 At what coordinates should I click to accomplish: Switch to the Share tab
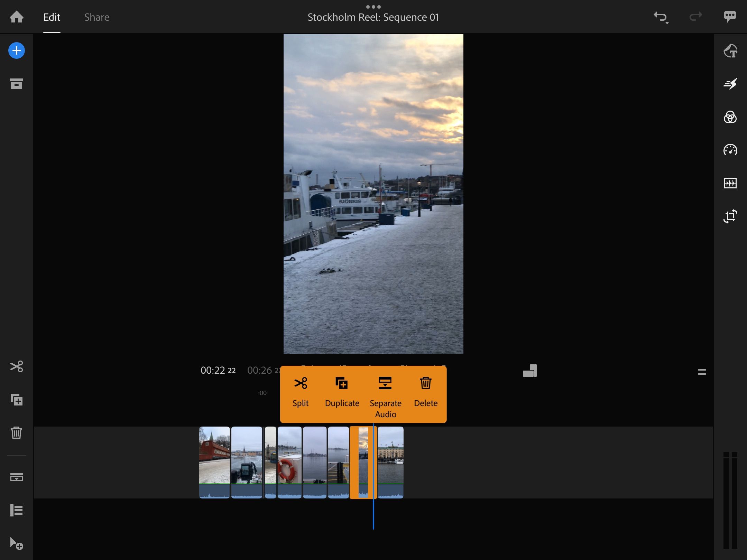tap(97, 17)
